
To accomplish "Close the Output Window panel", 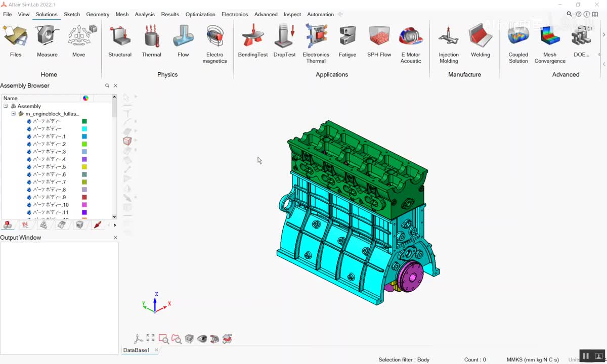I will click(115, 238).
